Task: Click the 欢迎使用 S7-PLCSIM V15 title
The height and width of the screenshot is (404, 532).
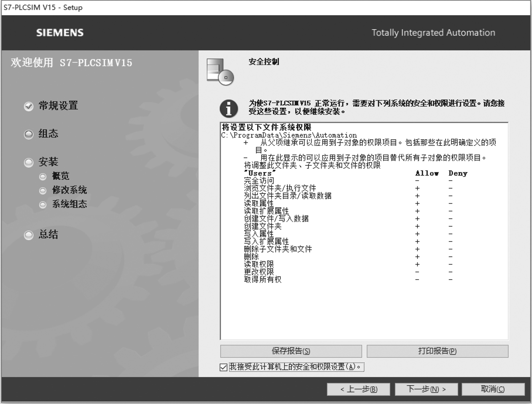Action: click(71, 63)
